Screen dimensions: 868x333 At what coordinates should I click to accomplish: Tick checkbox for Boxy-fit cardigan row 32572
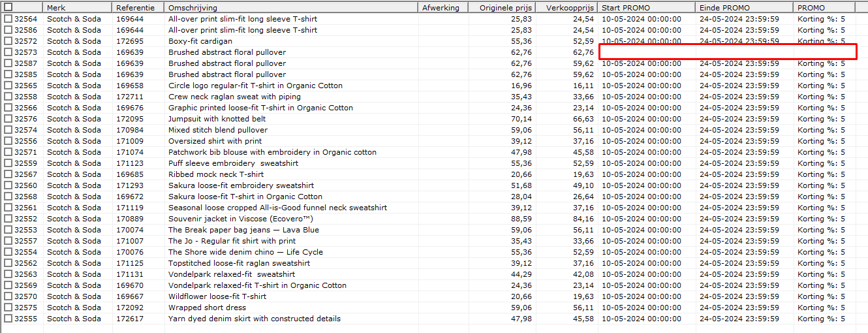(8, 41)
